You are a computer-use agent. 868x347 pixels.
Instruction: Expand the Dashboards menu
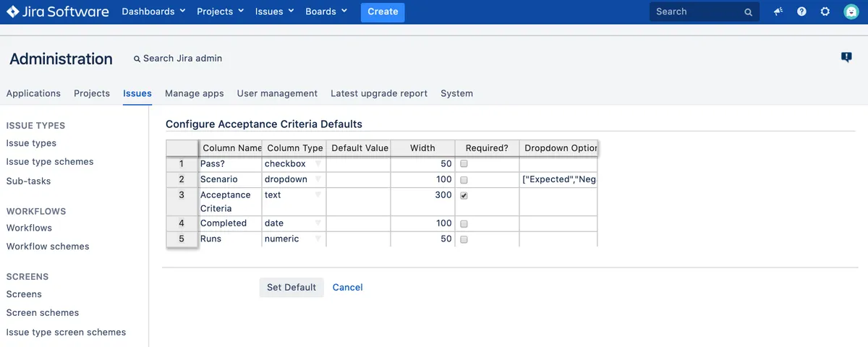click(x=153, y=12)
